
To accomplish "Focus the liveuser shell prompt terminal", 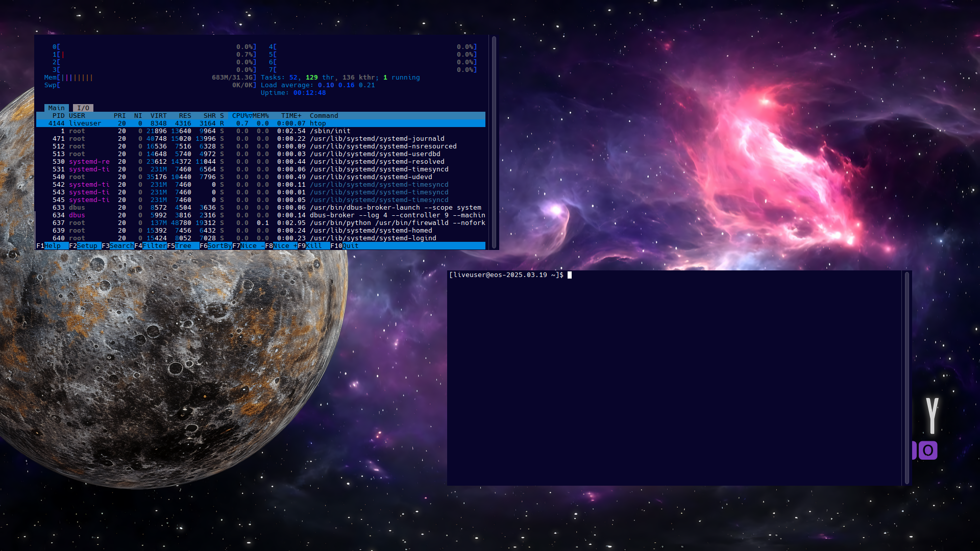I will [x=675, y=378].
